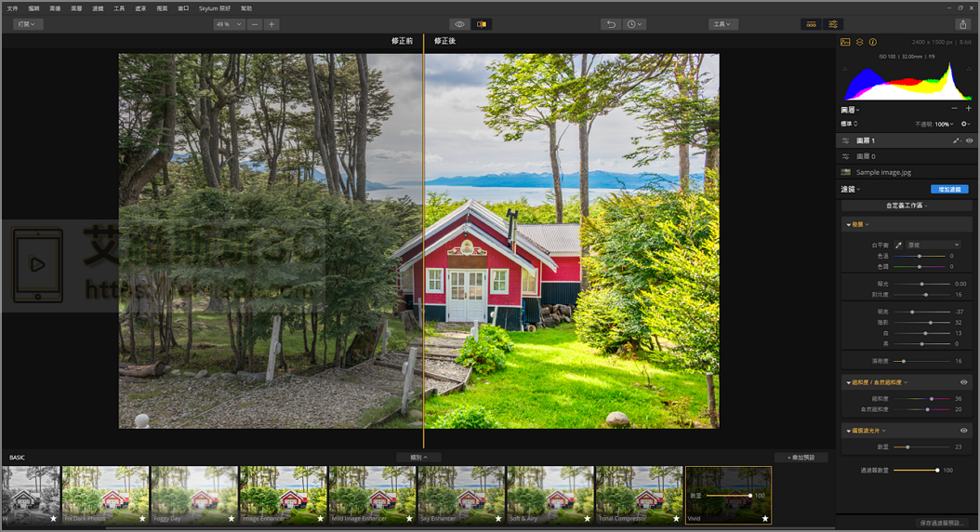Open the Skylum menu item
The width and height of the screenshot is (980, 532).
(x=215, y=8)
